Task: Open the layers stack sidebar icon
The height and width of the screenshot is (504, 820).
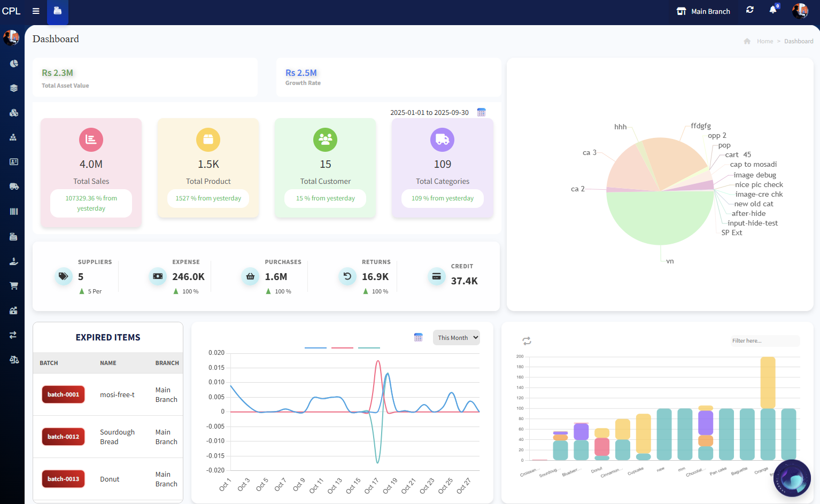Action: 14,88
